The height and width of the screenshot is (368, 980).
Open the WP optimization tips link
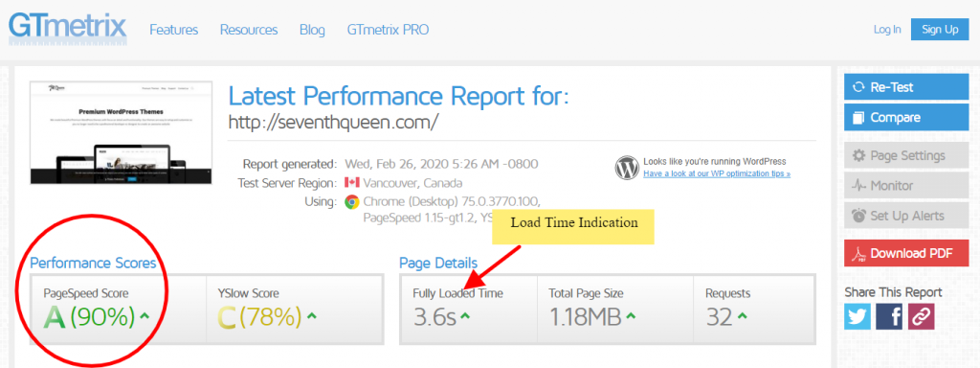[x=717, y=173]
